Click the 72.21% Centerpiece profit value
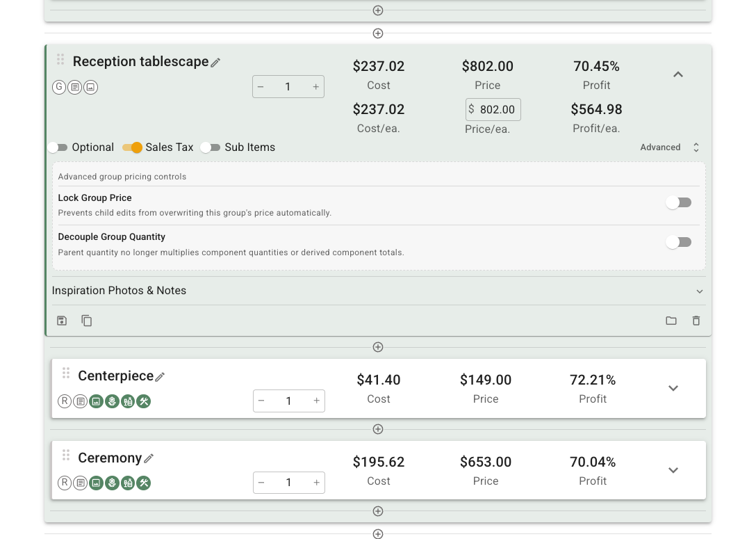This screenshot has height=539, width=756. 593,380
